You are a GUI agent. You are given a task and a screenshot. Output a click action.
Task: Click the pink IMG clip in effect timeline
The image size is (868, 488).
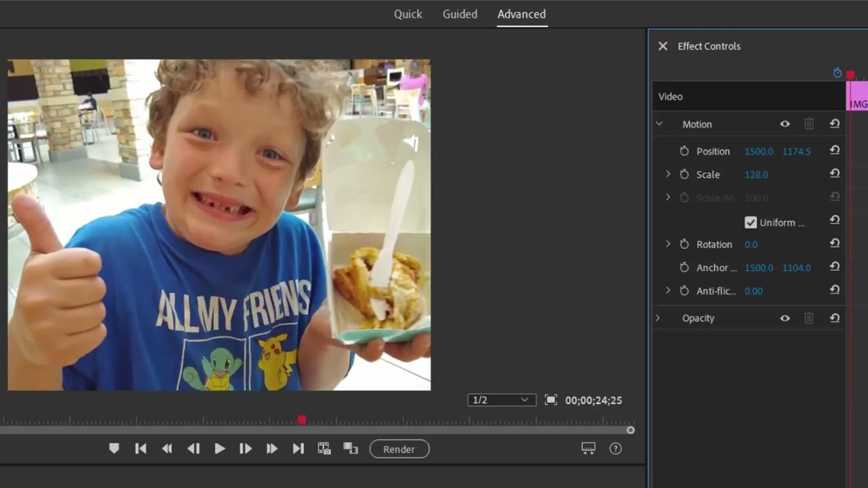click(858, 96)
